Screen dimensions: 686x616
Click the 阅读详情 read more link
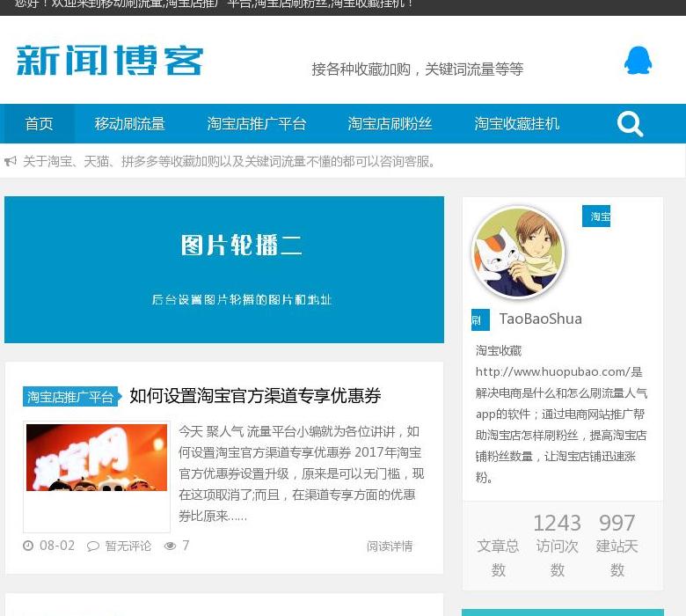tap(390, 546)
